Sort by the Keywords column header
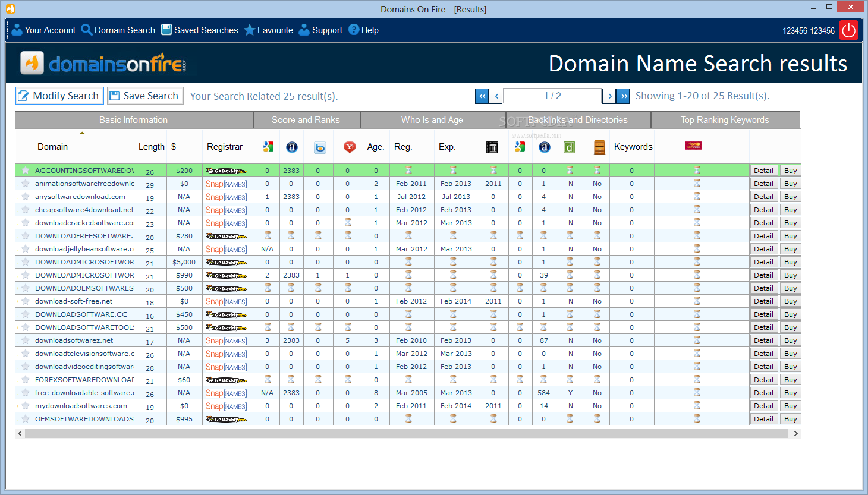The image size is (868, 495). [x=633, y=147]
